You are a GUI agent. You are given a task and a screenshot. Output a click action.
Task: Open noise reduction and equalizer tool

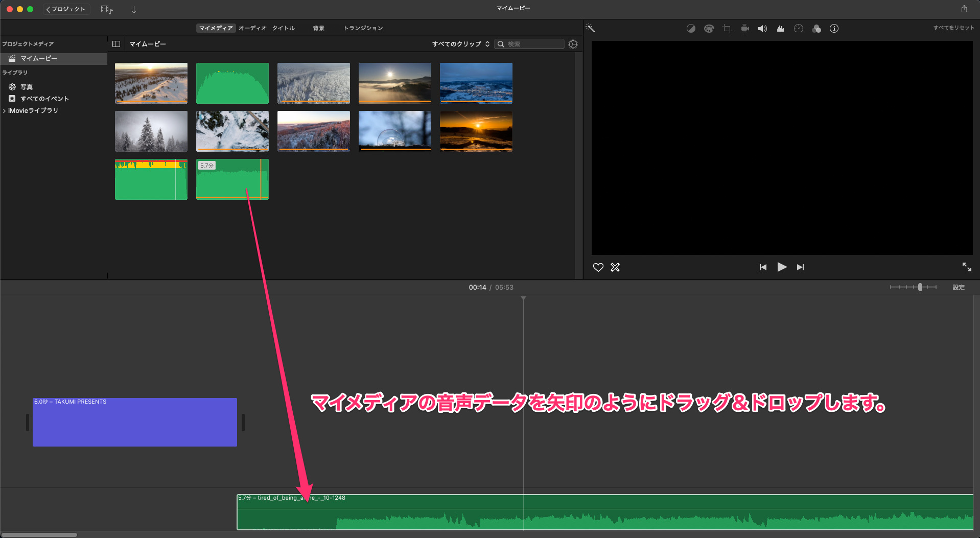(780, 29)
